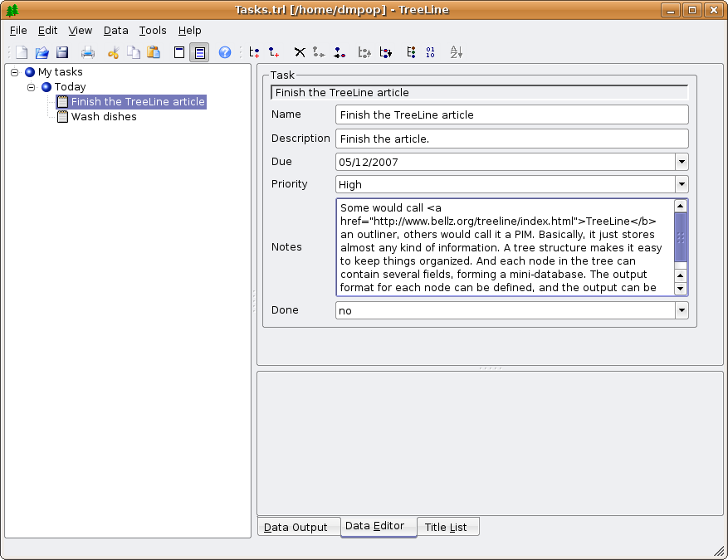Print using the printer toolbar icon
The width and height of the screenshot is (728, 560).
click(88, 52)
